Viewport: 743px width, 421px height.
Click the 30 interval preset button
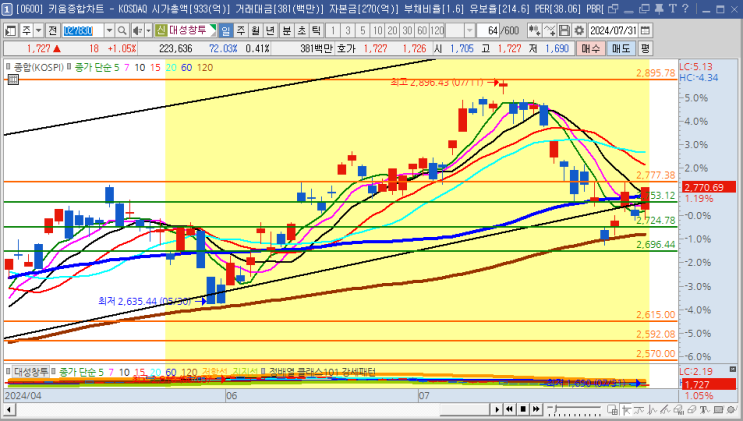pos(407,30)
